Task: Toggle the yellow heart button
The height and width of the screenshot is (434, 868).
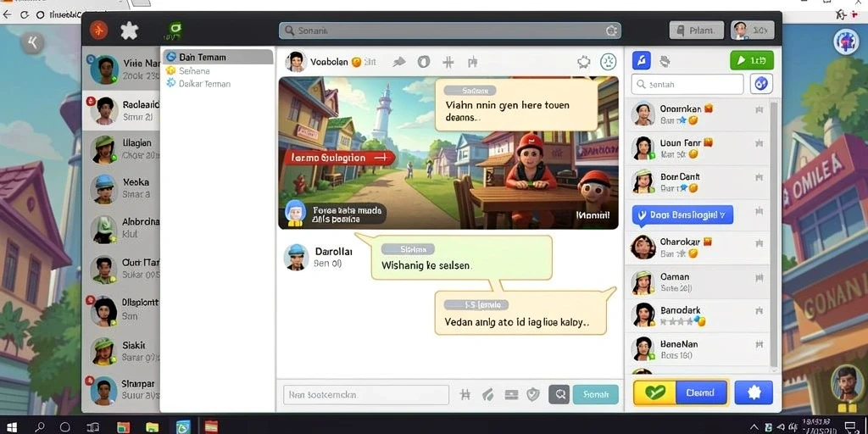Action: point(654,392)
